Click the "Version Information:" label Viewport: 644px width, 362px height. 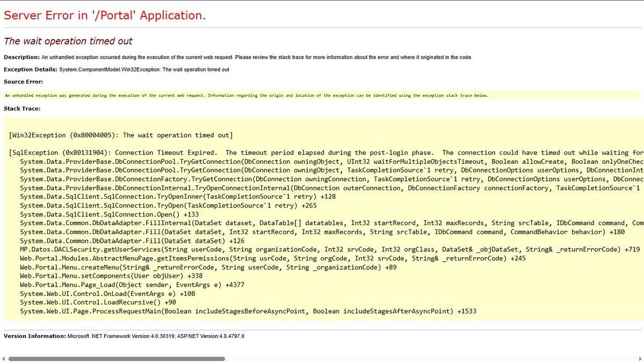click(35, 336)
